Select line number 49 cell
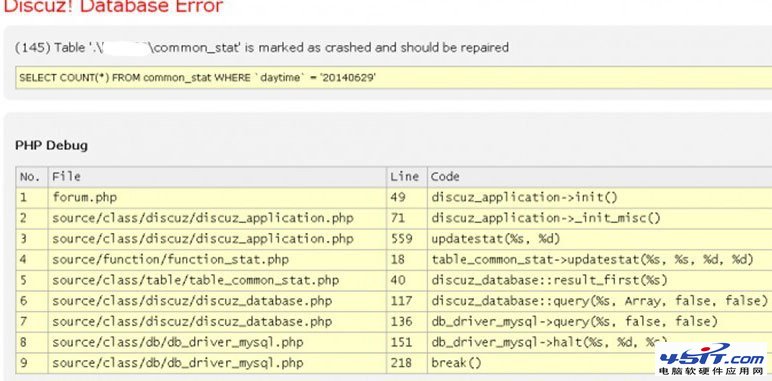 pos(407,197)
